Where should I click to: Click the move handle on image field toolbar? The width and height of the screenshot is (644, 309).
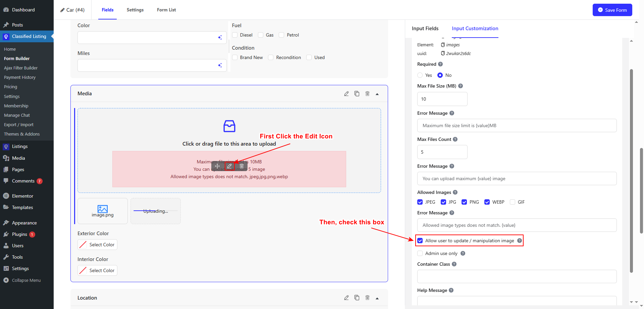pyautogui.click(x=217, y=166)
